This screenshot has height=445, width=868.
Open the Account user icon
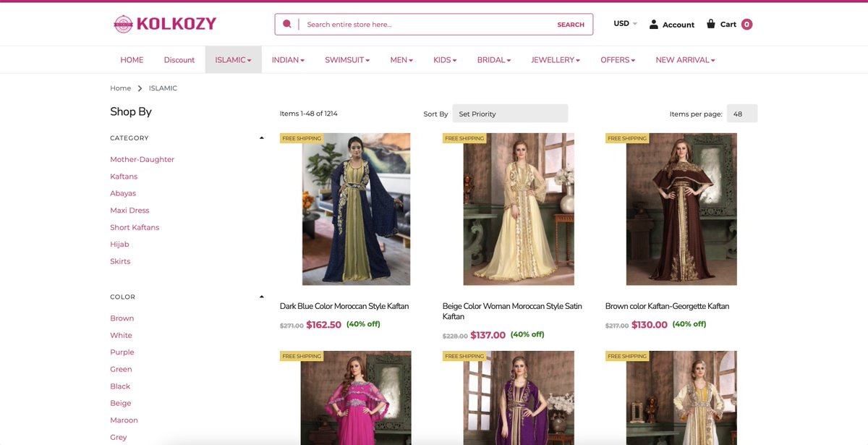[x=654, y=24]
